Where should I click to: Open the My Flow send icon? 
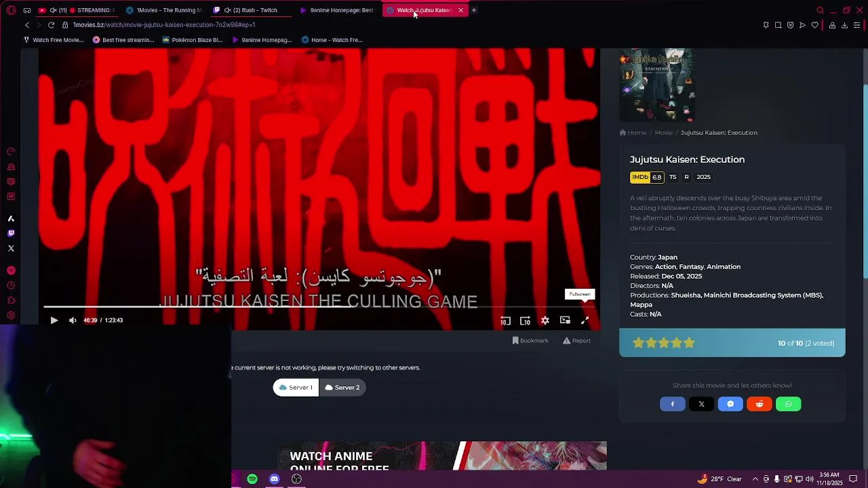pyautogui.click(x=802, y=25)
